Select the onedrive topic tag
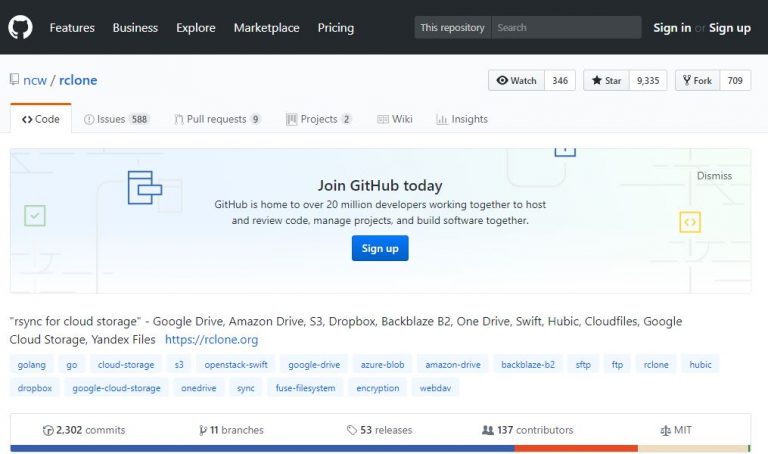The width and height of the screenshot is (768, 454). click(198, 388)
